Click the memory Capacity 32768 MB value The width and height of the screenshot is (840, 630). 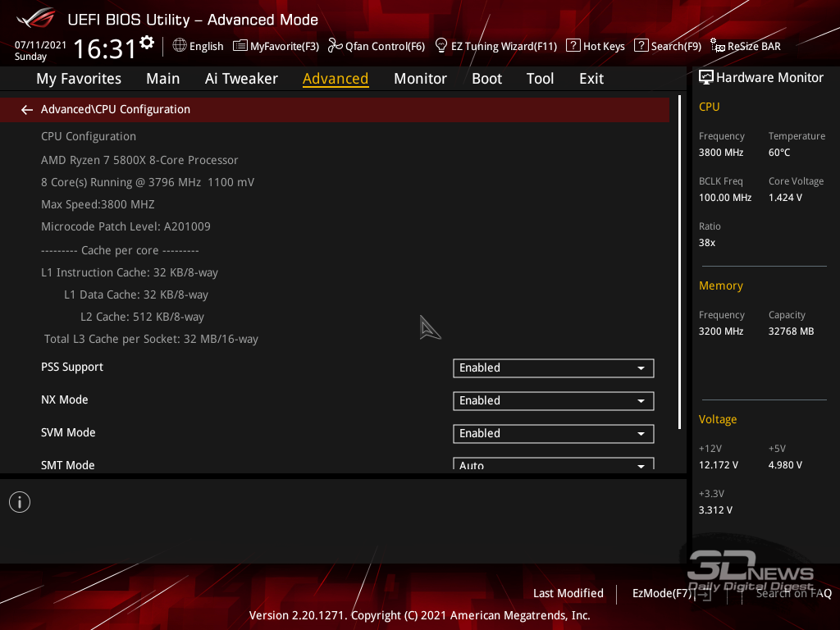pos(791,331)
